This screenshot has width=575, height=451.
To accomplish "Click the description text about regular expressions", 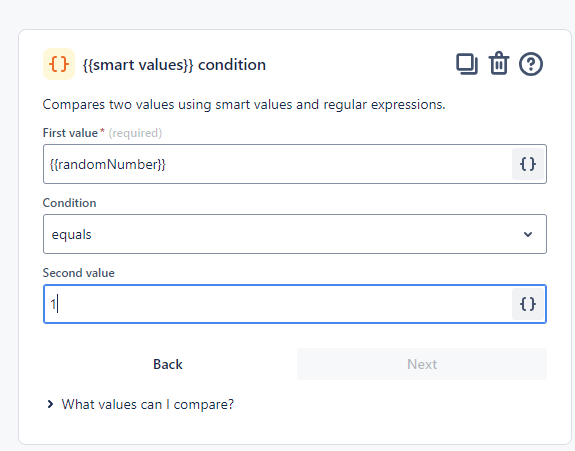I will (244, 105).
